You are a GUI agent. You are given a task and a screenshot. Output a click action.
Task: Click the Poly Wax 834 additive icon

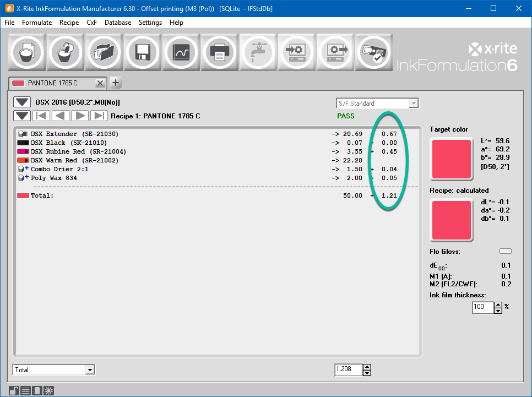23,178
